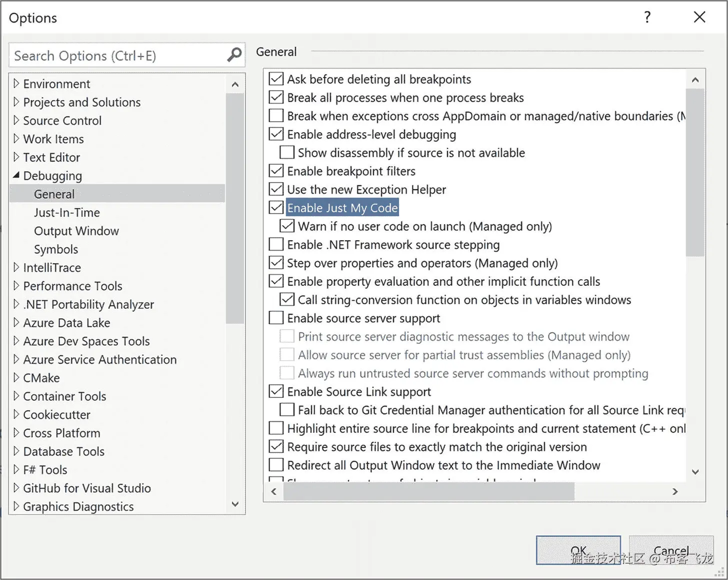728x580 pixels.
Task: Expand the Azure Data Lake node
Action: (16, 323)
